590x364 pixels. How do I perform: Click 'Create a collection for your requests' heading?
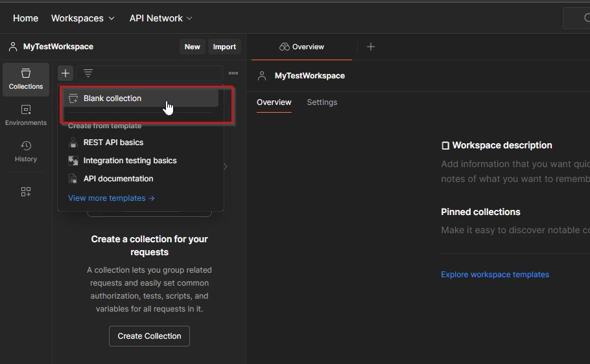pyautogui.click(x=149, y=245)
